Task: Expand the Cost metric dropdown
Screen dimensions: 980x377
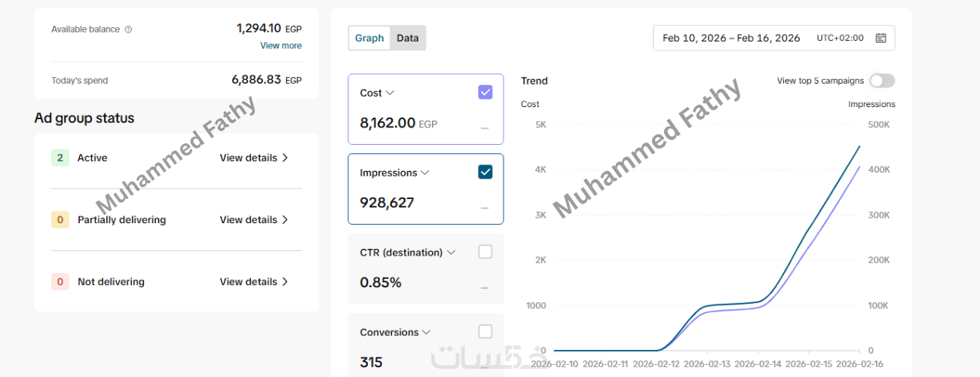Action: (390, 93)
